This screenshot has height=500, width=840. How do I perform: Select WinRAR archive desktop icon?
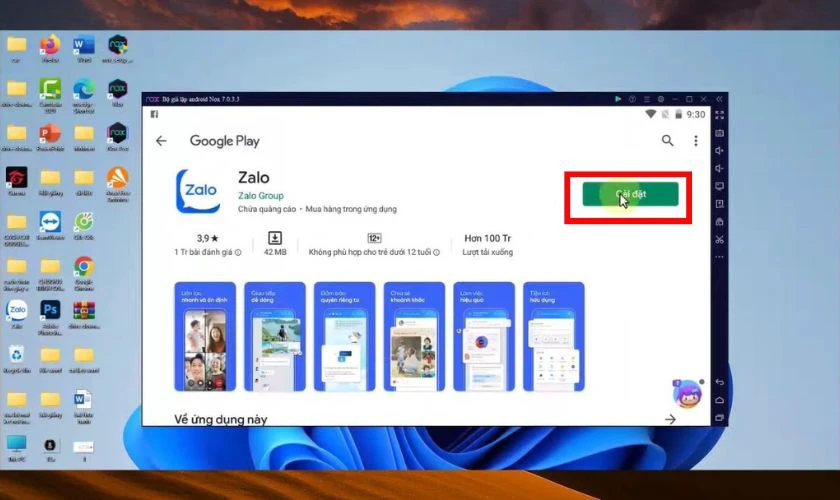(x=84, y=315)
